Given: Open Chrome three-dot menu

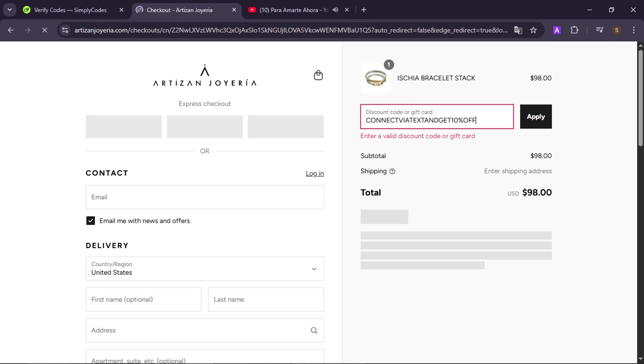Looking at the screenshot, I should (x=634, y=30).
